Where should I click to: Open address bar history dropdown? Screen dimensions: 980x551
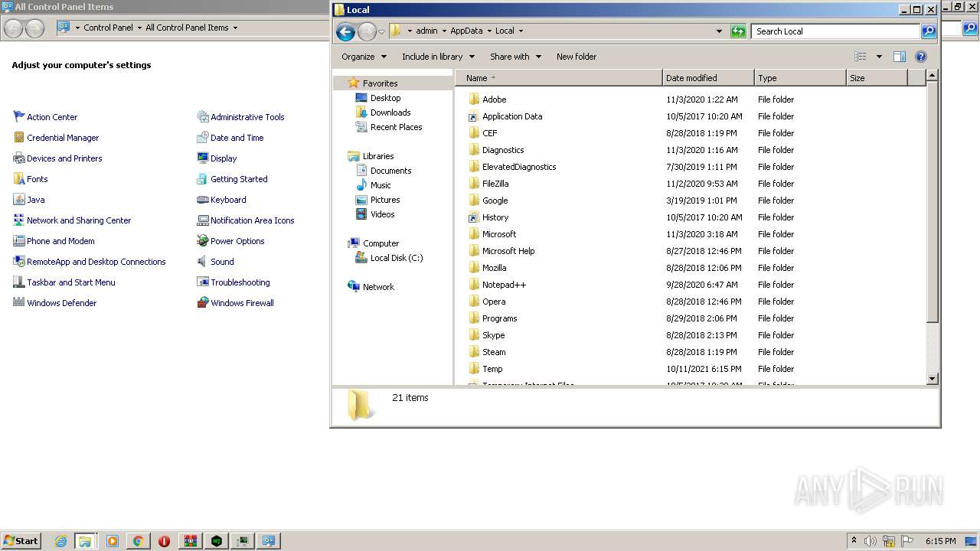coord(719,31)
